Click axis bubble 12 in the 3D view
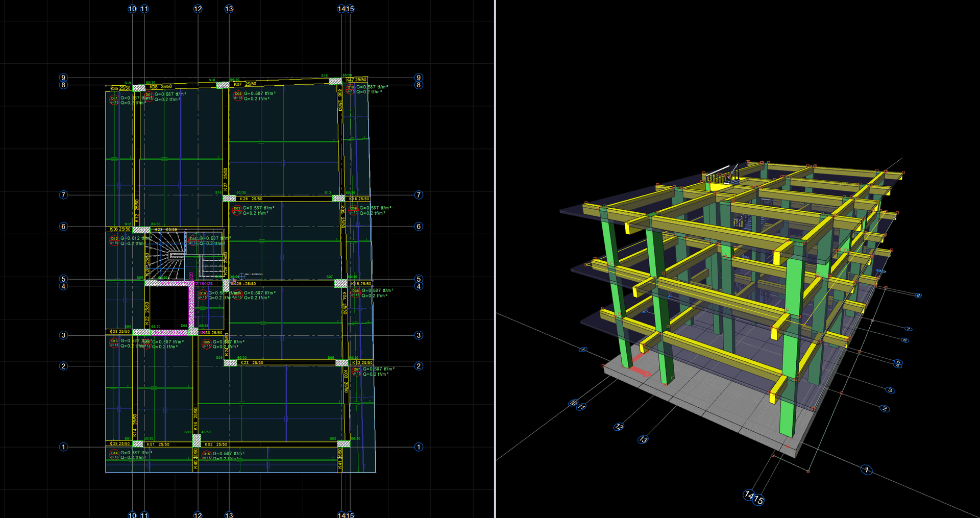 click(x=619, y=427)
